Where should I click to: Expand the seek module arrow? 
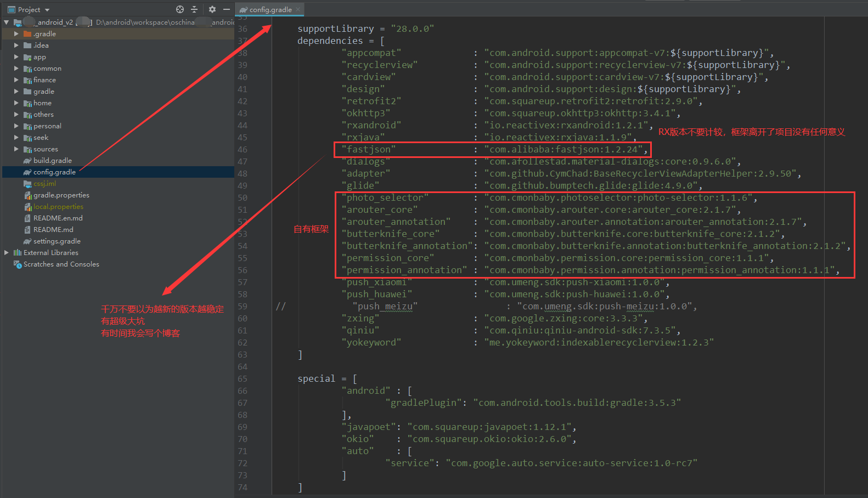pos(16,138)
